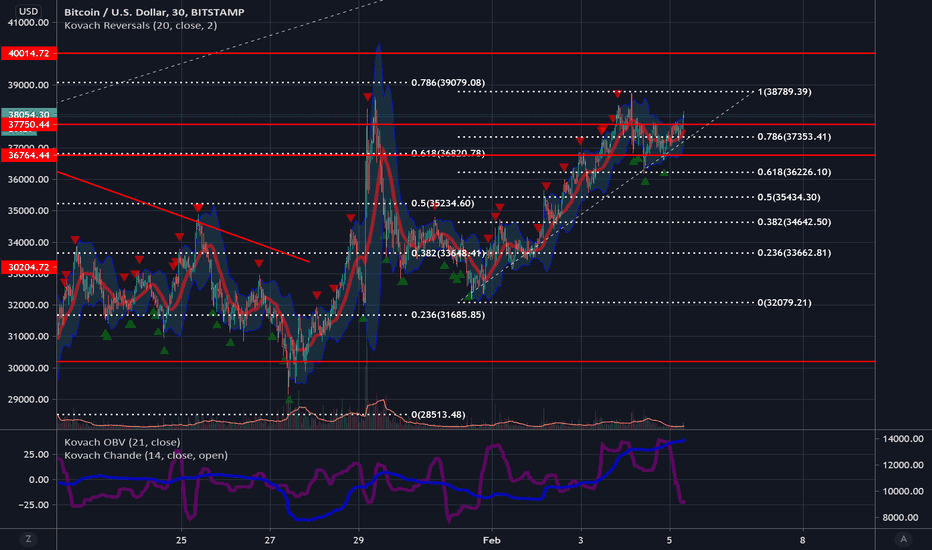This screenshot has height=550, width=932.
Task: Click the 37750.44 red price label
Action: pyautogui.click(x=29, y=124)
